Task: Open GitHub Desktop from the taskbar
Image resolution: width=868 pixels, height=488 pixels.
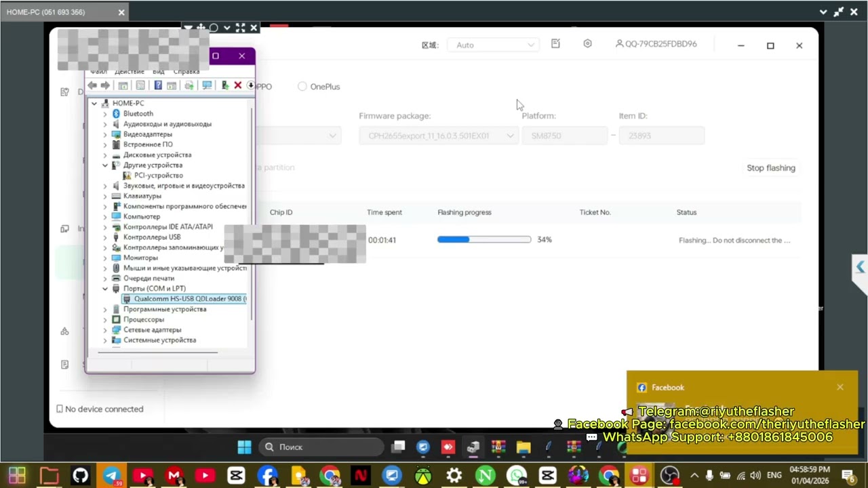Action: click(x=80, y=476)
